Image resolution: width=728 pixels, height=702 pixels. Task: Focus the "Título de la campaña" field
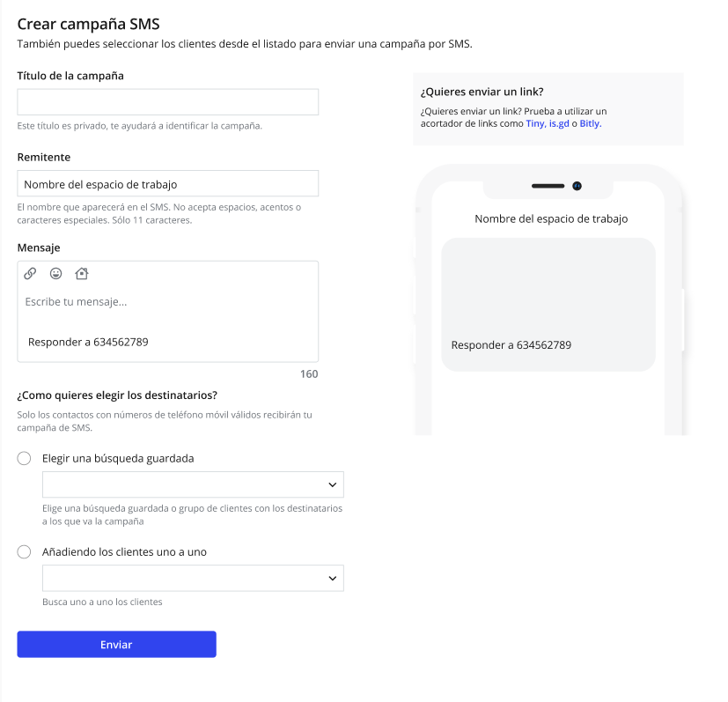[x=168, y=102]
